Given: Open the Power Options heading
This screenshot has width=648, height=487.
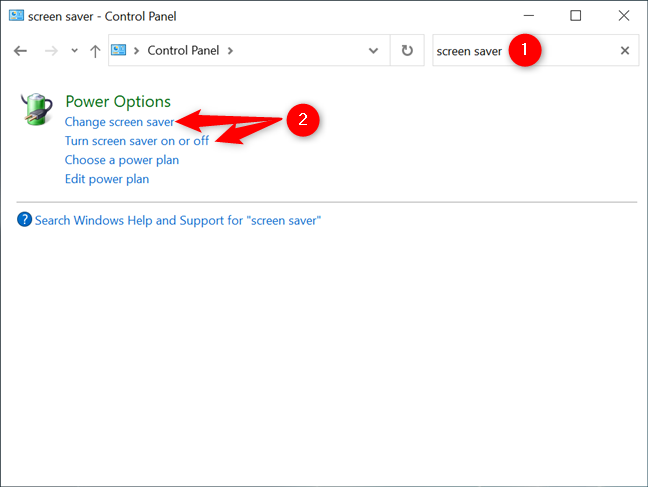Looking at the screenshot, I should pos(118,101).
